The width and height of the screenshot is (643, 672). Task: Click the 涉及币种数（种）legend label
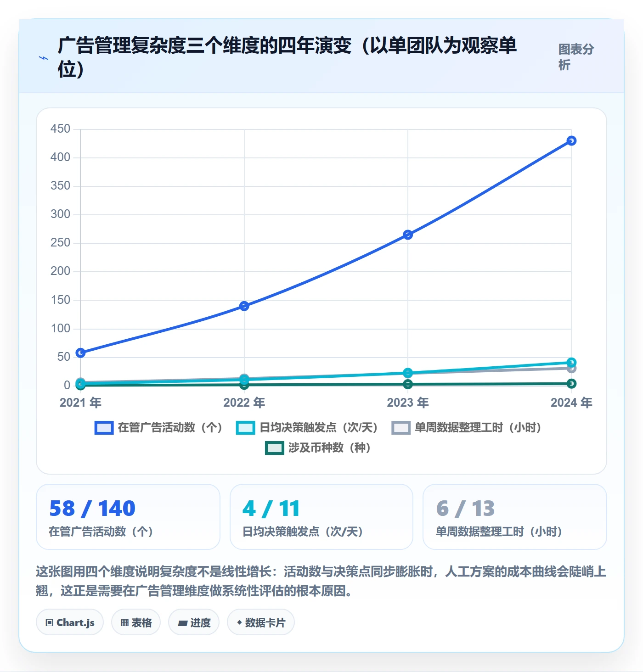(x=329, y=448)
